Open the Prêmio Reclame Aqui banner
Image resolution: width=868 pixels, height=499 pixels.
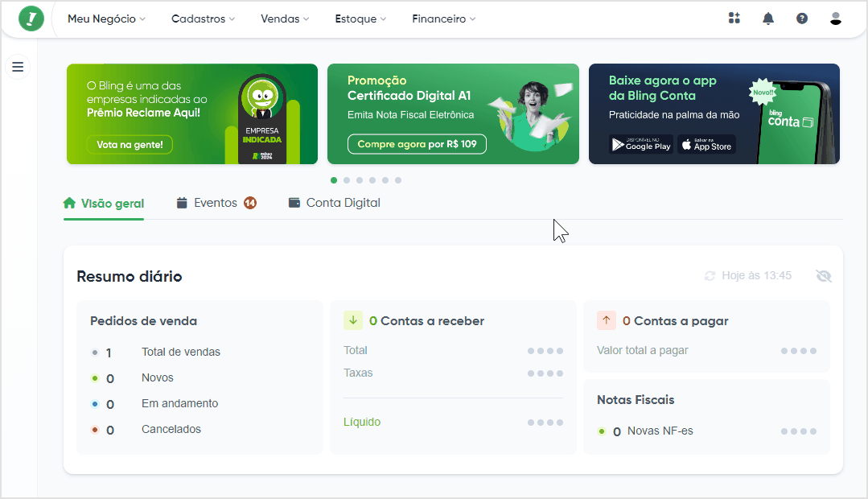point(192,113)
